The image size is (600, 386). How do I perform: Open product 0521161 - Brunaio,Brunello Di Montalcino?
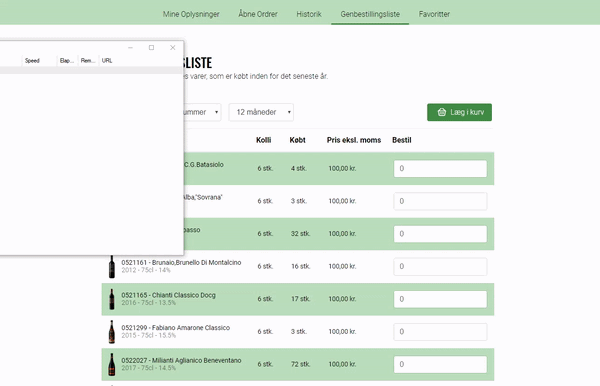coord(181,262)
